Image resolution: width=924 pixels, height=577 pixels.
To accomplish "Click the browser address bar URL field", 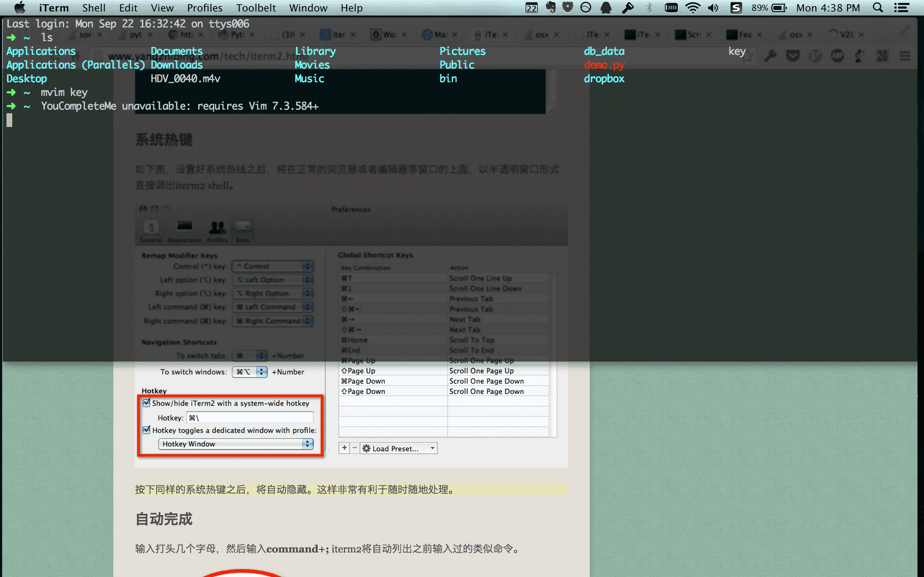I will pyautogui.click(x=229, y=56).
